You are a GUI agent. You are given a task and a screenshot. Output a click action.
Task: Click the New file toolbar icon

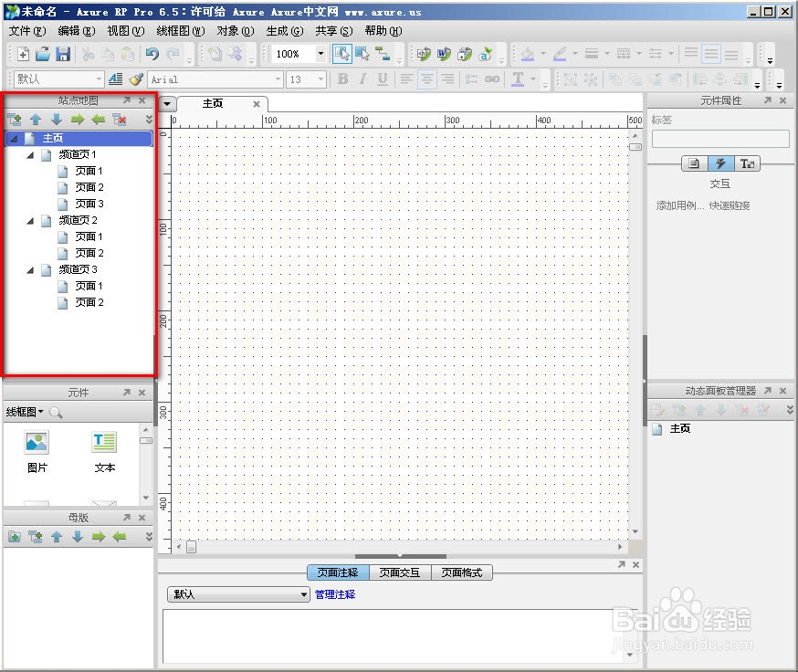point(23,54)
